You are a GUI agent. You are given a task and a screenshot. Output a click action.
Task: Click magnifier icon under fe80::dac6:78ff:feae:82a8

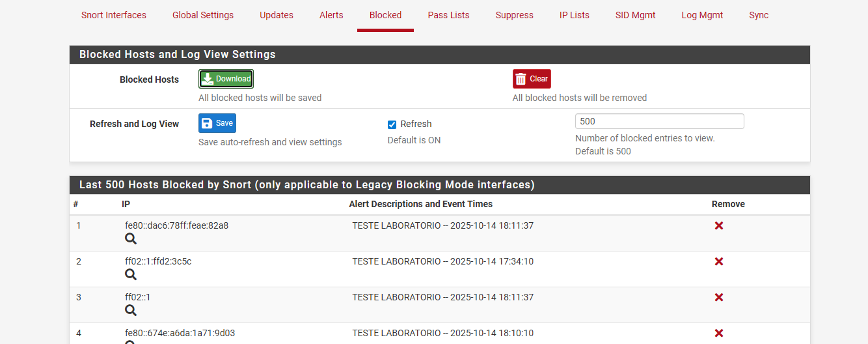[x=131, y=239]
